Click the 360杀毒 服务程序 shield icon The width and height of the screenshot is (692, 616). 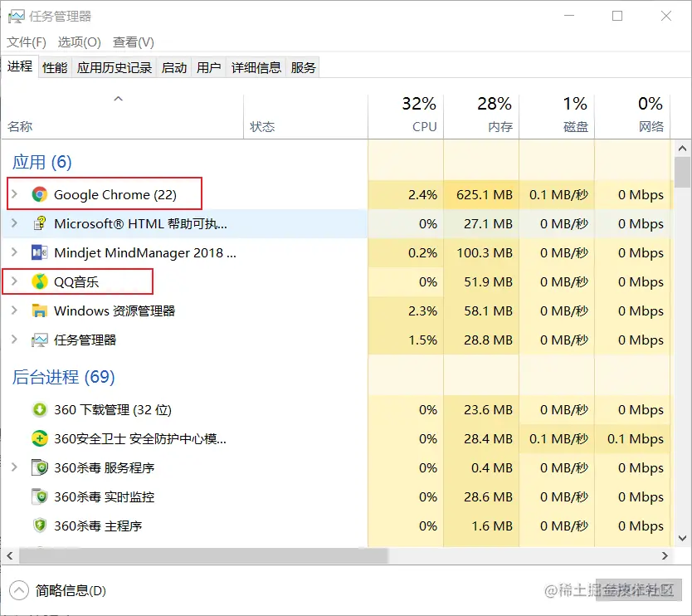39,467
